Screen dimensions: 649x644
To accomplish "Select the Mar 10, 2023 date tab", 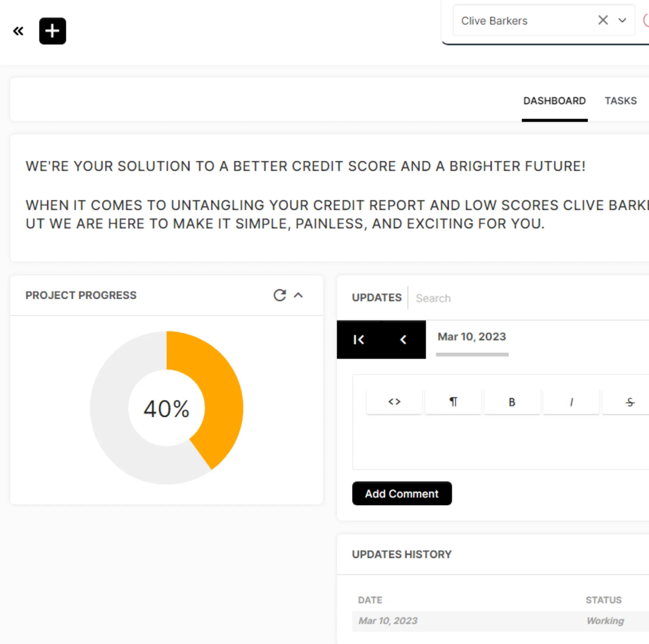I will 472,337.
